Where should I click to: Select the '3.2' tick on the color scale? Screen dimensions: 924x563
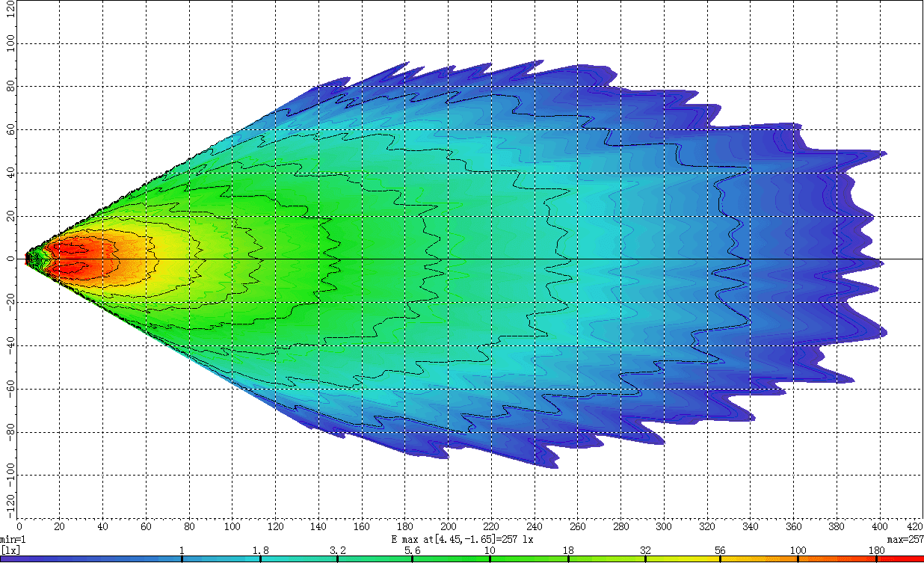[336, 551]
